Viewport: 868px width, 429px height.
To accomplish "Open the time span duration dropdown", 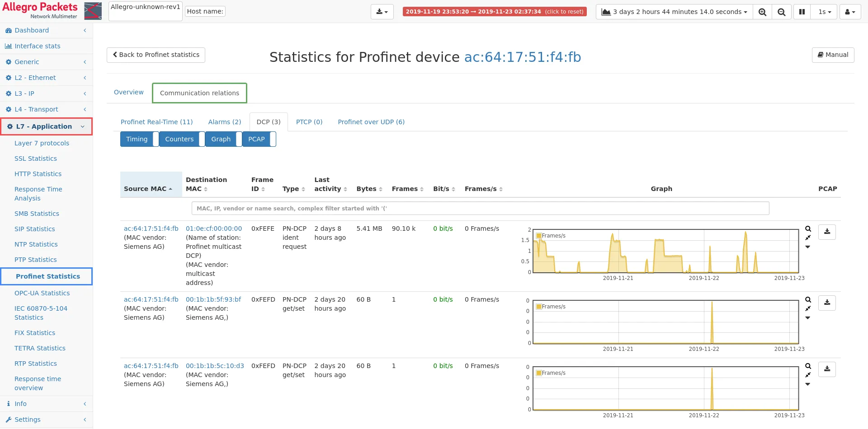I will pos(675,12).
